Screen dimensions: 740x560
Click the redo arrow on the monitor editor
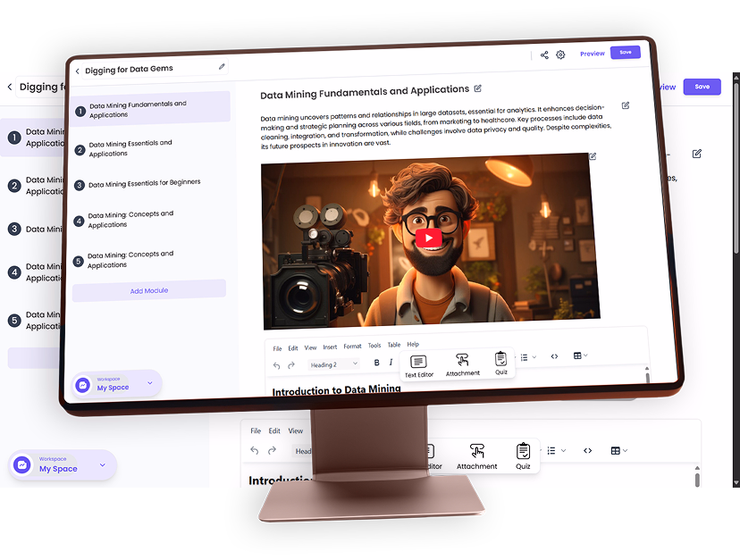pos(291,365)
